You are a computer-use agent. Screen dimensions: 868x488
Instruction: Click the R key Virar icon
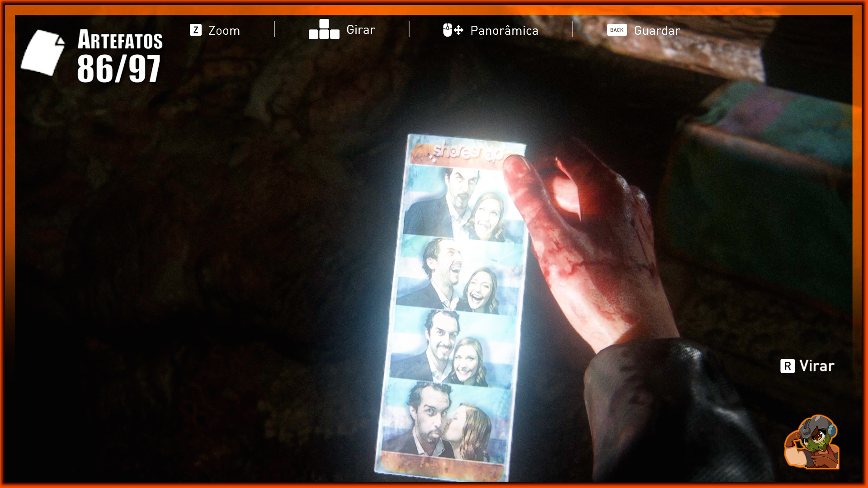[787, 366]
